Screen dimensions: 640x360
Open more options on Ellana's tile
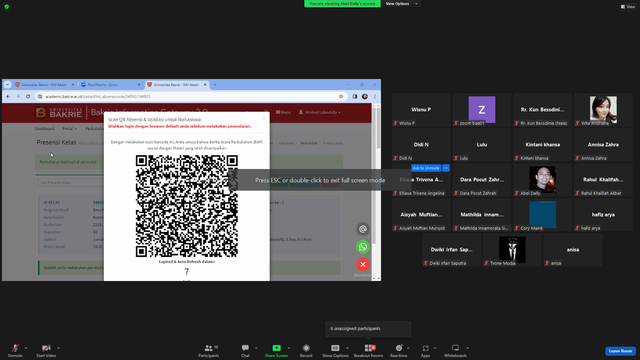point(446,168)
